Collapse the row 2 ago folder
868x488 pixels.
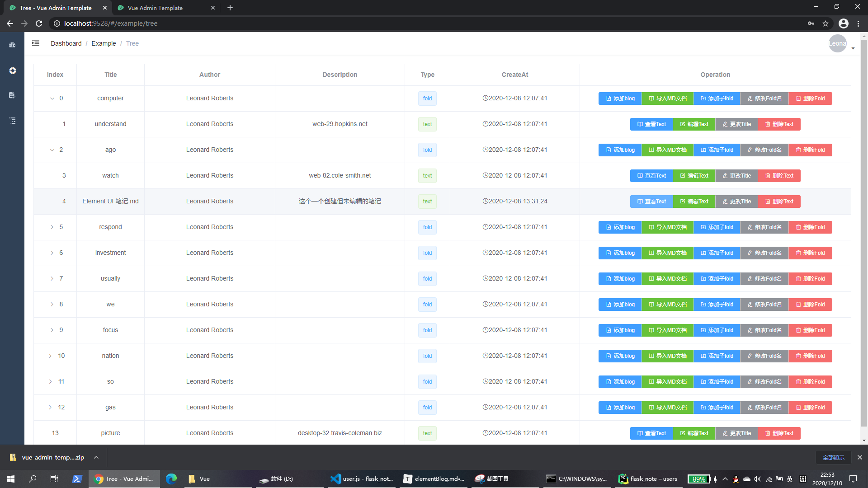point(52,150)
